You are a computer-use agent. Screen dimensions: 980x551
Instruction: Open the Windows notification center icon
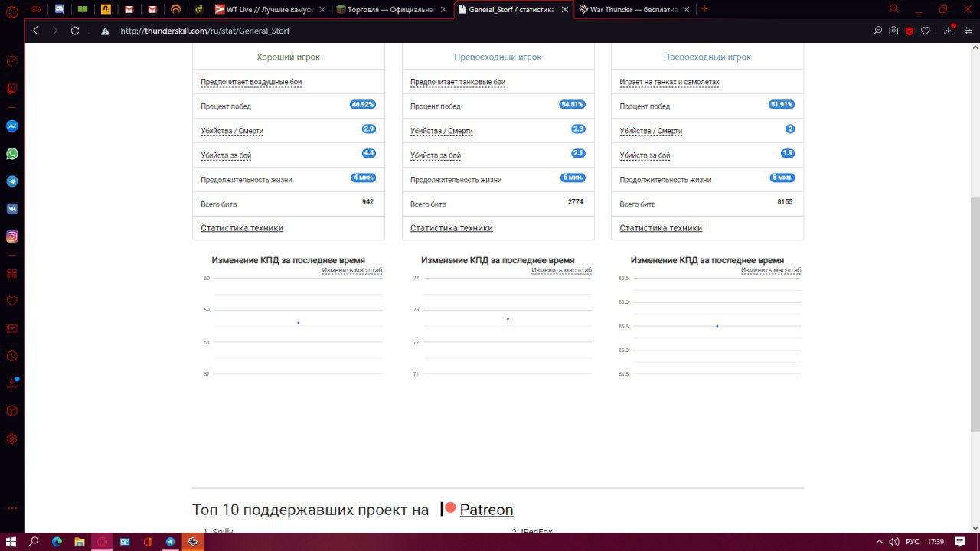[x=960, y=541]
